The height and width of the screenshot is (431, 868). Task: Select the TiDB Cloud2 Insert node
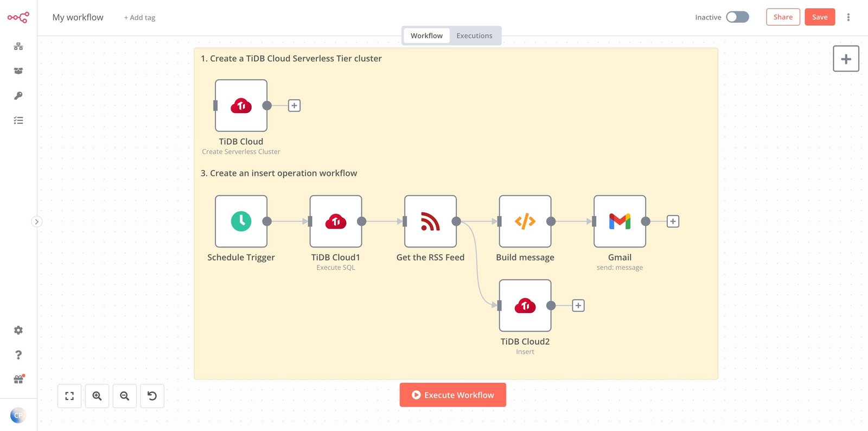[x=525, y=306]
